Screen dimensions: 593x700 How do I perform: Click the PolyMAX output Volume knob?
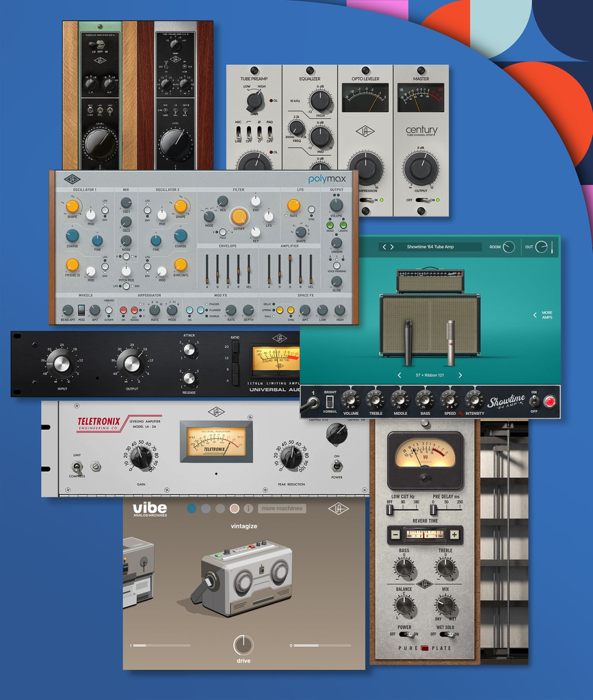337,205
